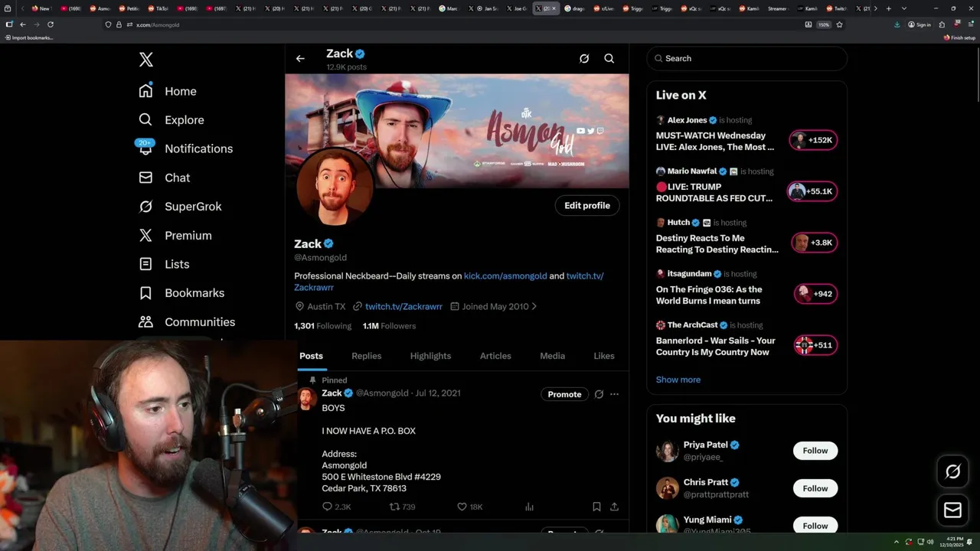Viewport: 980px width, 551px height.
Task: Follow Priya Patel
Action: pos(815,451)
